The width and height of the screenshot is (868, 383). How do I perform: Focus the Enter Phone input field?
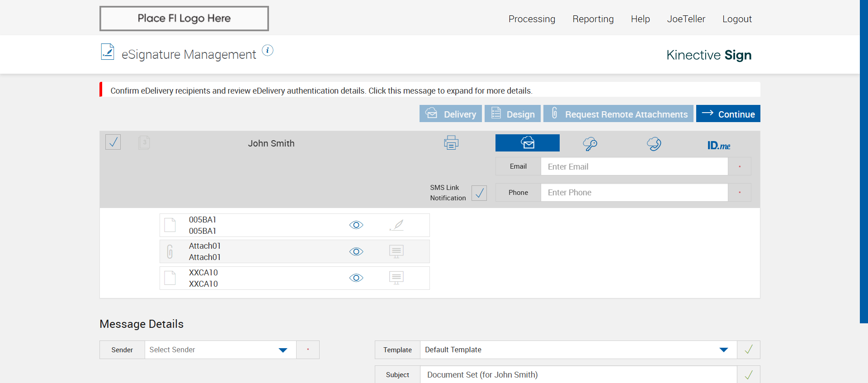(634, 192)
